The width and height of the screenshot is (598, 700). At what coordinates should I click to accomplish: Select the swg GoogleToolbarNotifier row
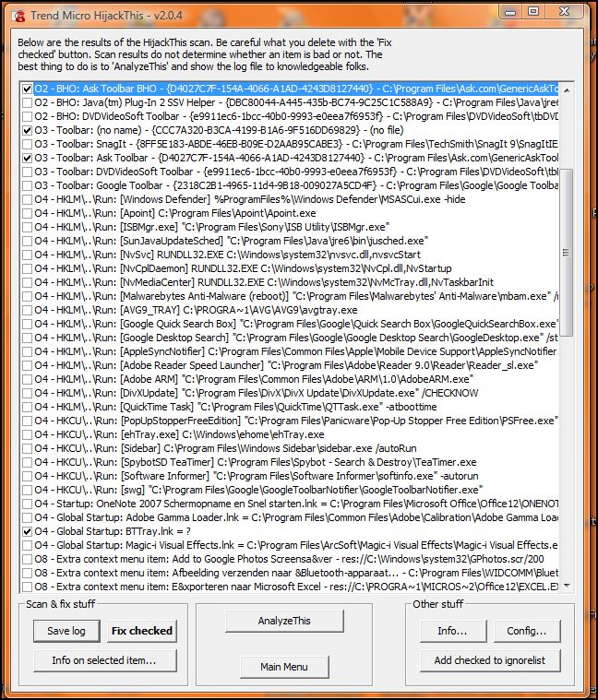258,490
